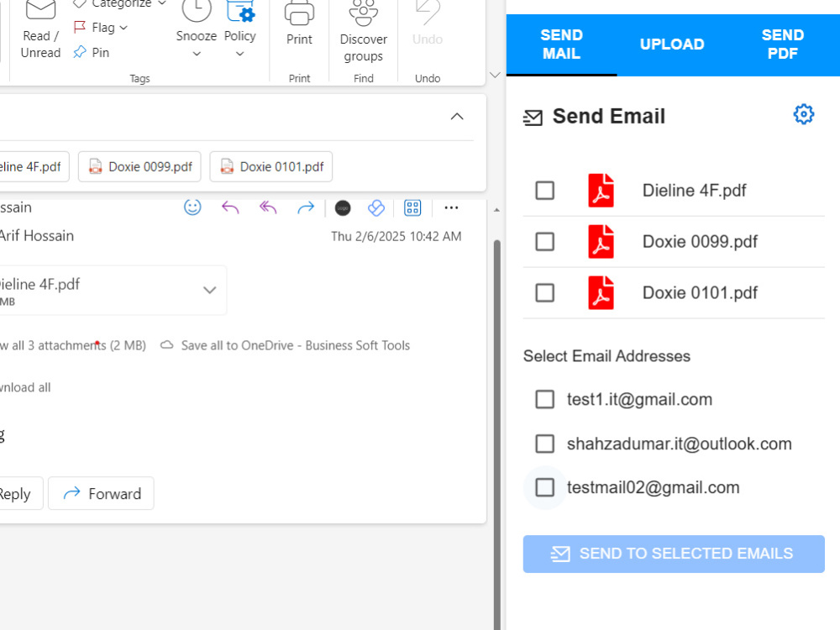Screen dimensions: 840x630
Task: Switch to the SEND MAIL tab
Action: click(x=561, y=45)
